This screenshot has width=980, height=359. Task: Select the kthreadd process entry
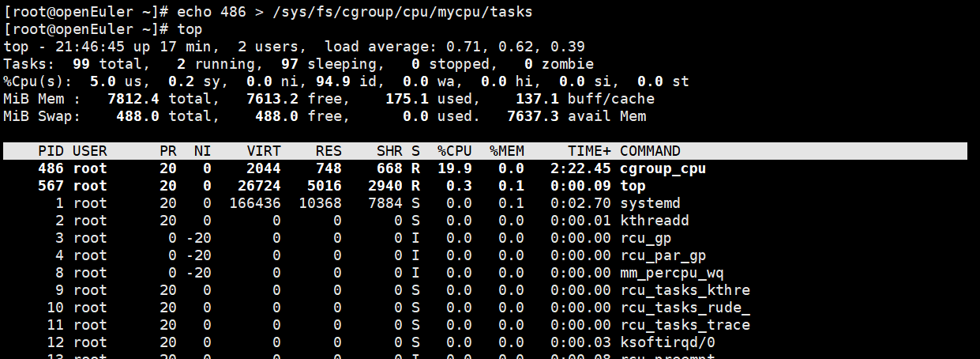[654, 221]
